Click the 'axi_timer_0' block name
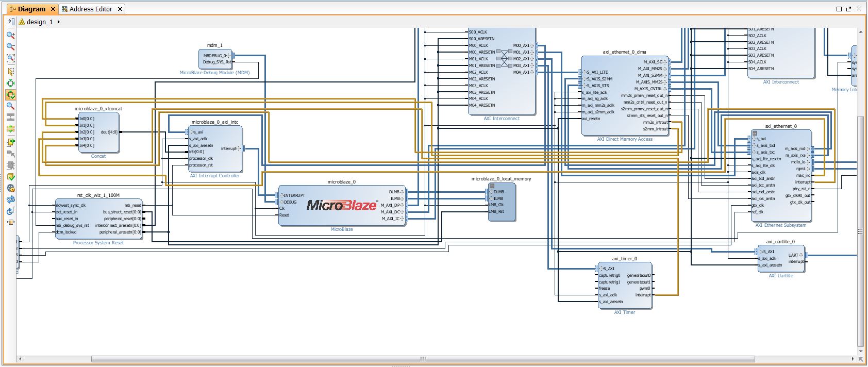The image size is (868, 367). tap(625, 259)
